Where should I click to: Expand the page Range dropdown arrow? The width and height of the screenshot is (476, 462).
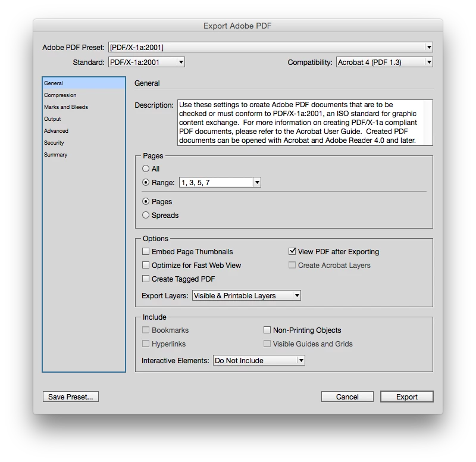click(257, 183)
